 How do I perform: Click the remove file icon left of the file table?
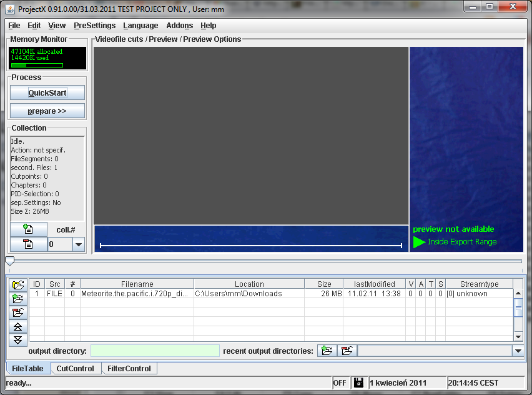pos(18,312)
